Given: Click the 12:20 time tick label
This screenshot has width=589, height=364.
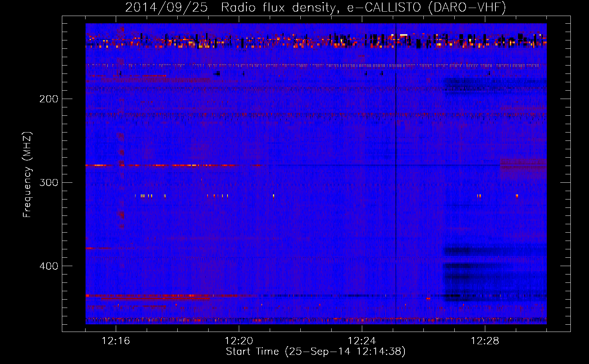Looking at the screenshot, I should (239, 341).
